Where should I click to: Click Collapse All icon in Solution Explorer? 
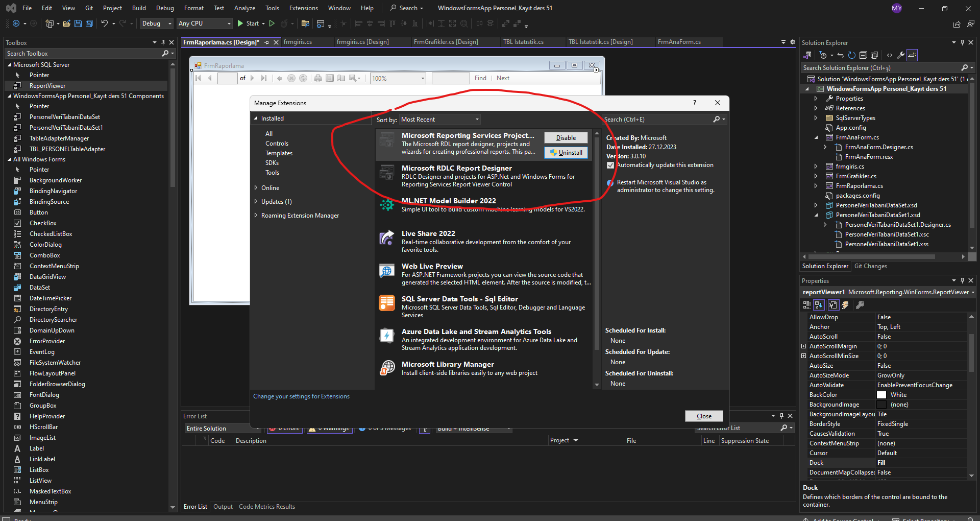863,55
